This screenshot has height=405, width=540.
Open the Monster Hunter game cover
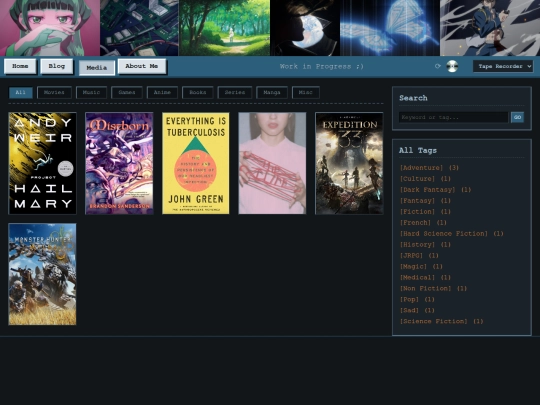[x=42, y=274]
